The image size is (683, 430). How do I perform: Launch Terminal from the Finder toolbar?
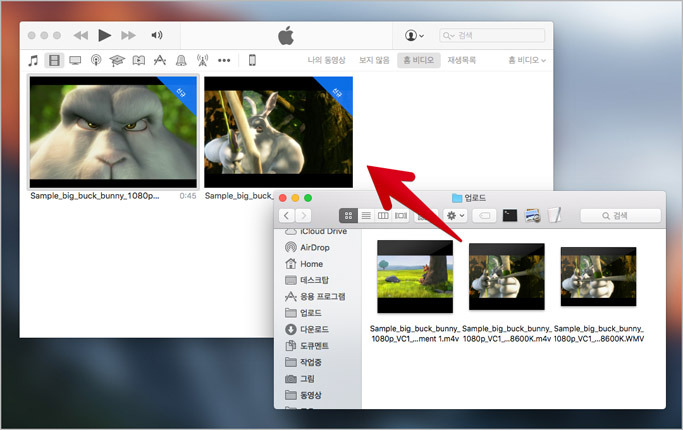[x=510, y=215]
